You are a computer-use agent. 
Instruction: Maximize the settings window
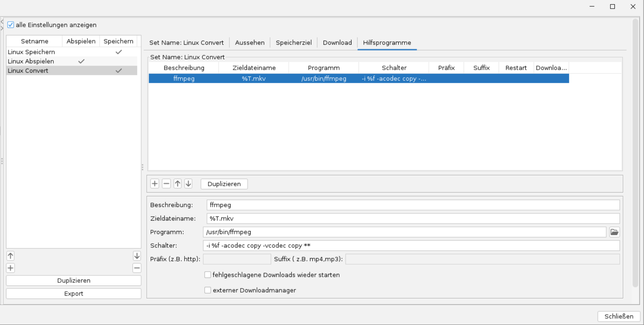tap(613, 7)
